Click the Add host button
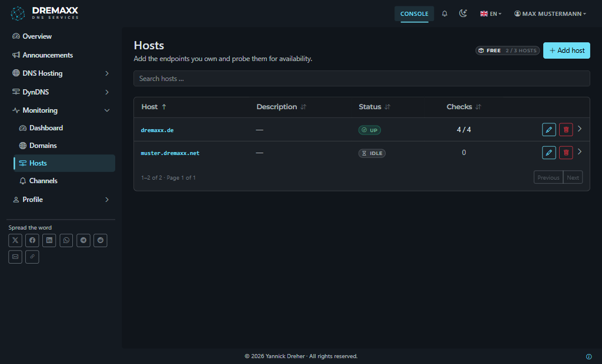Image resolution: width=602 pixels, height=364 pixels. click(x=566, y=50)
